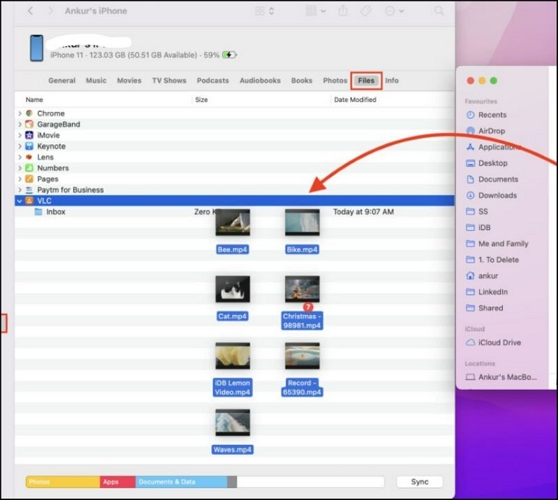Click the Tags toolbar icon
The image size is (558, 500).
click(366, 11)
